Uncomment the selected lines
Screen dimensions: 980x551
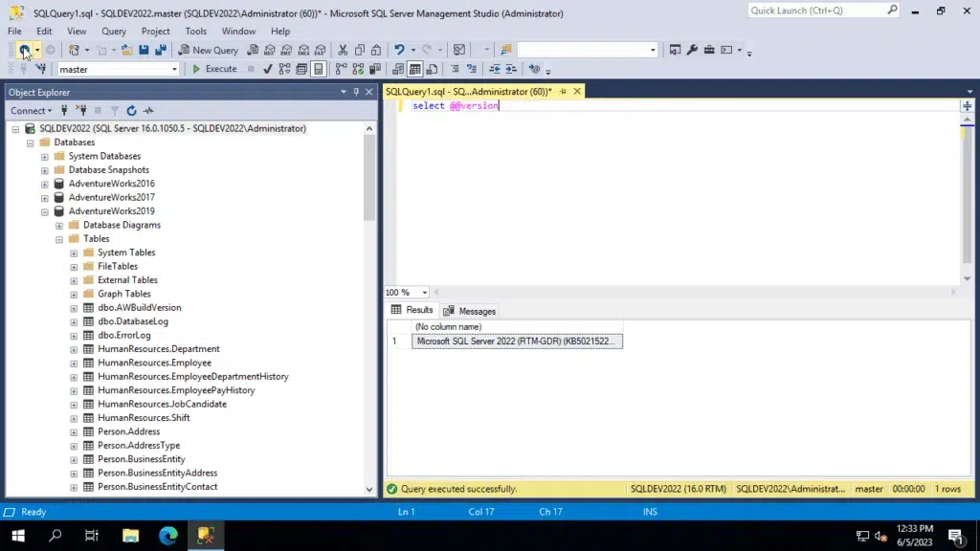pyautogui.click(x=471, y=69)
